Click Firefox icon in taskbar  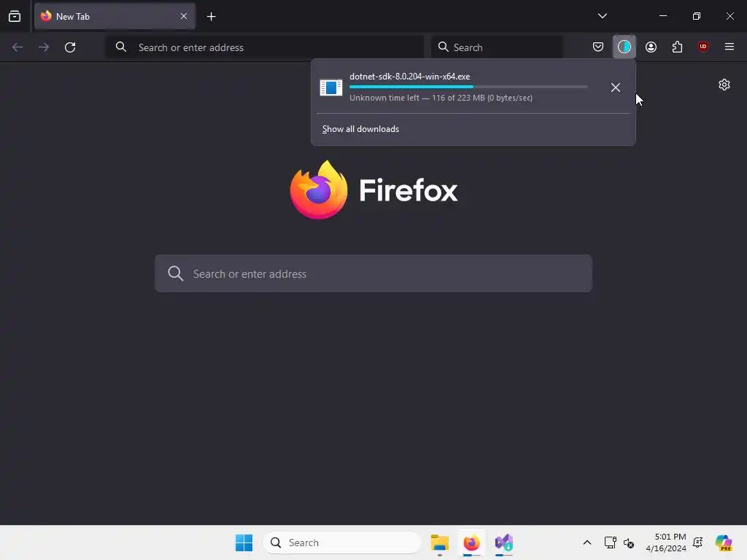(x=472, y=542)
